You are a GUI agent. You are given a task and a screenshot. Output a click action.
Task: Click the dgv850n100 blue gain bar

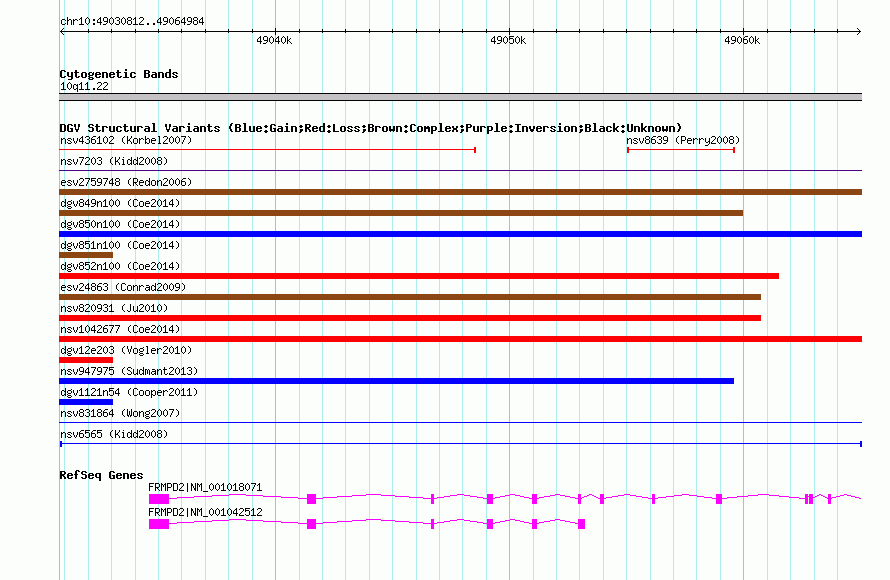point(460,234)
